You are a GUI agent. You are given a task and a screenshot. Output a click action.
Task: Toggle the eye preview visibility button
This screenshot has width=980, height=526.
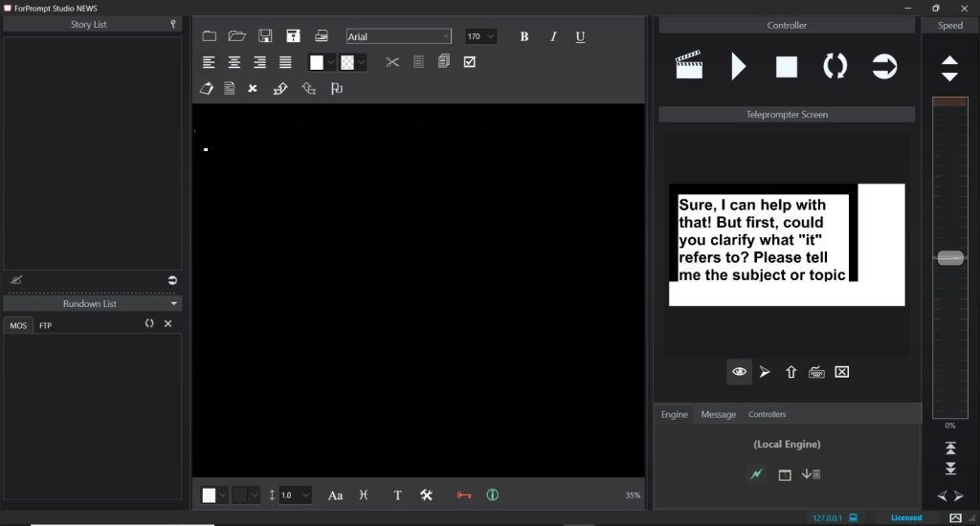coord(739,372)
